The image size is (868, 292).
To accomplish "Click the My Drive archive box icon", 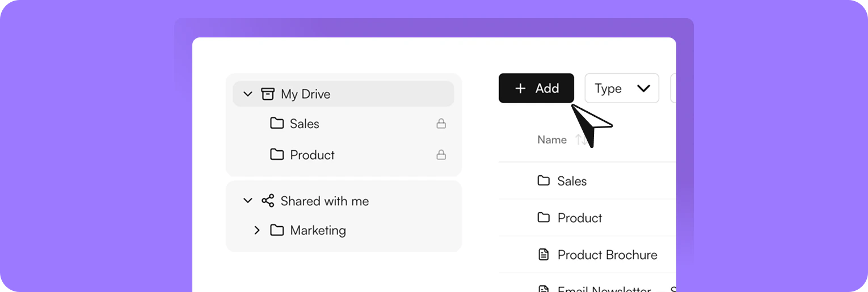I will [x=268, y=94].
